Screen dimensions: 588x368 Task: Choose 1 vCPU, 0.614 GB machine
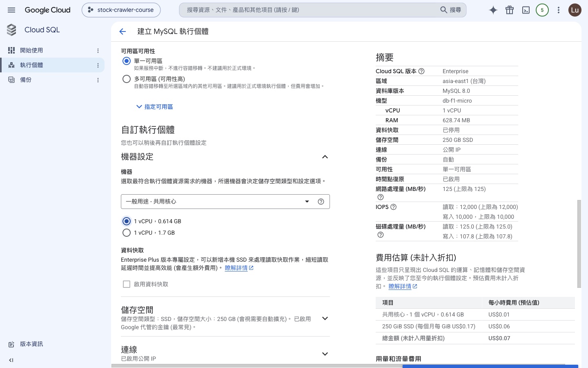tap(127, 221)
